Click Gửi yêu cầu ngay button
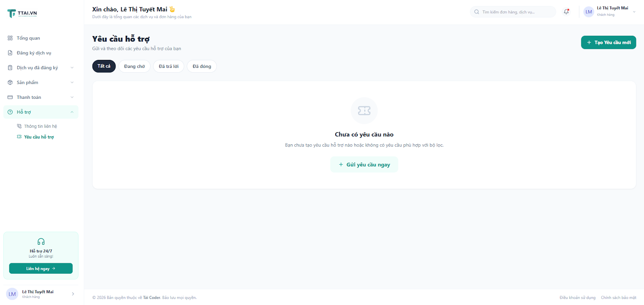644x305 pixels. (x=364, y=165)
